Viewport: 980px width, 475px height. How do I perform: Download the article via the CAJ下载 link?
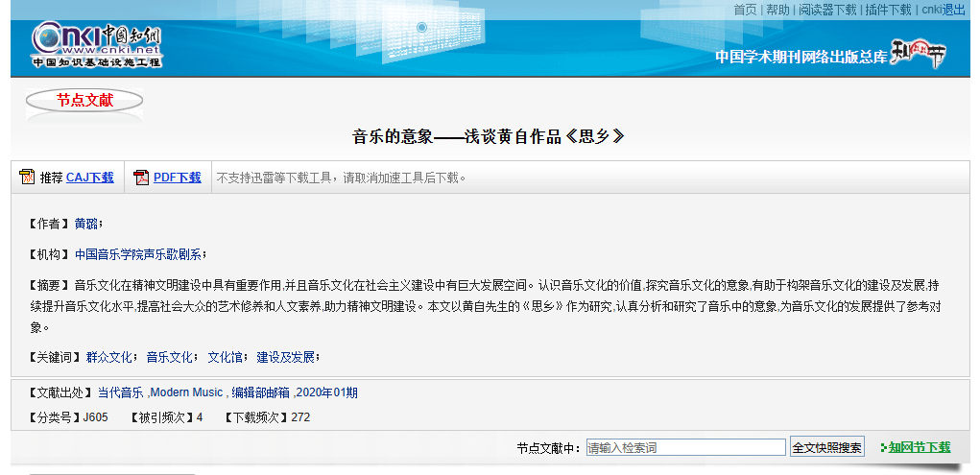tap(89, 178)
